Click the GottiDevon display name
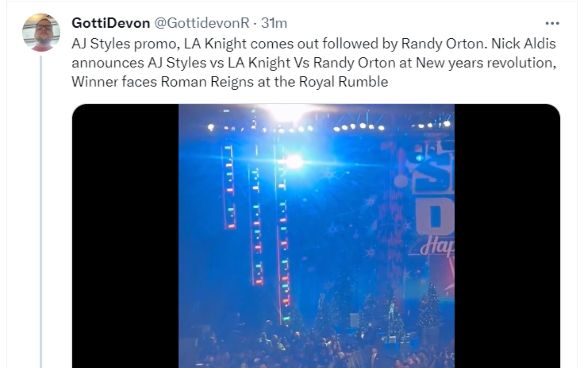Viewport: 588px width, 368px height. (111, 23)
